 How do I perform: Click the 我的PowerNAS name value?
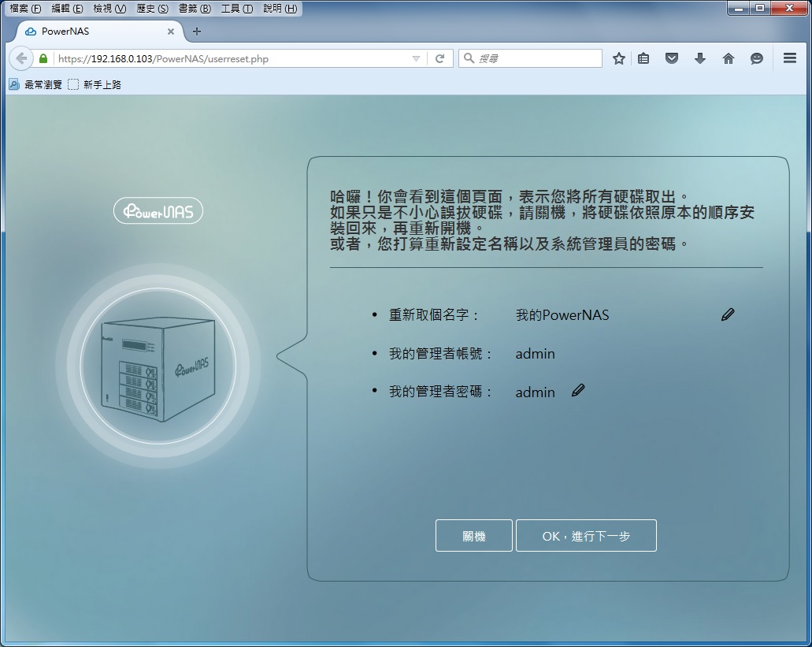click(x=562, y=315)
